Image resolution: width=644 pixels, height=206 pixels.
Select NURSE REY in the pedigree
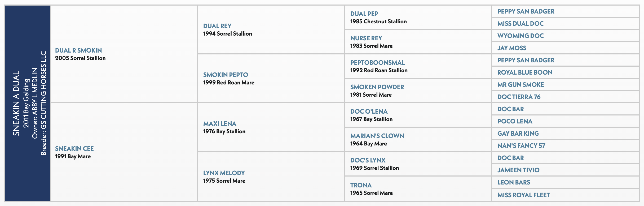pos(366,38)
